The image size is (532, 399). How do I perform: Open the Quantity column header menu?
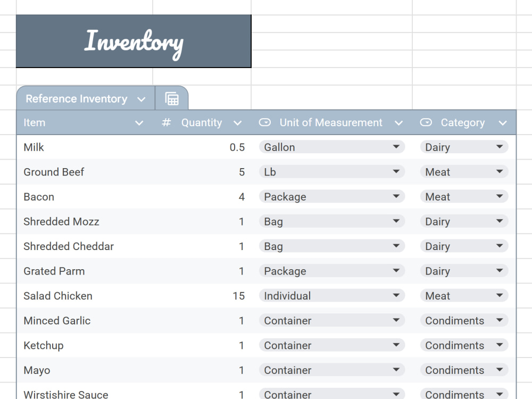[237, 123]
